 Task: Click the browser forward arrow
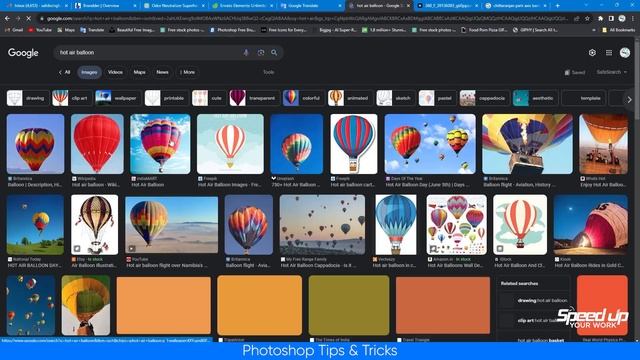point(18,19)
